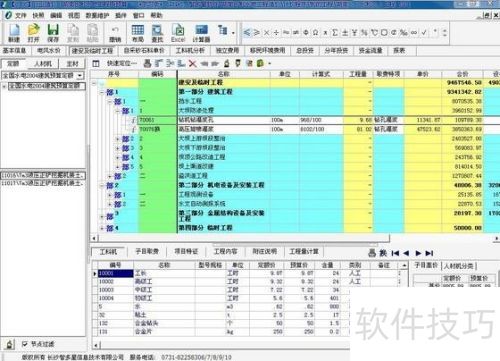Insert the ‰ per-mille symbol
This screenshot has width=500, height=361.
coord(404,33)
